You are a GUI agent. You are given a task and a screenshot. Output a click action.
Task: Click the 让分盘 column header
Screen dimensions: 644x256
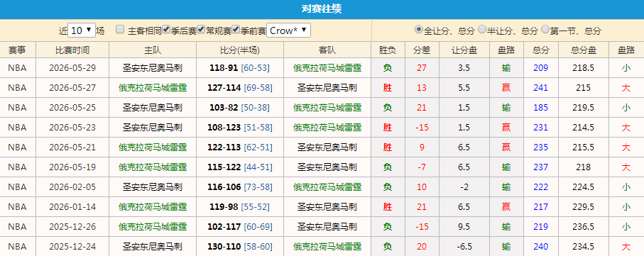[x=464, y=50]
